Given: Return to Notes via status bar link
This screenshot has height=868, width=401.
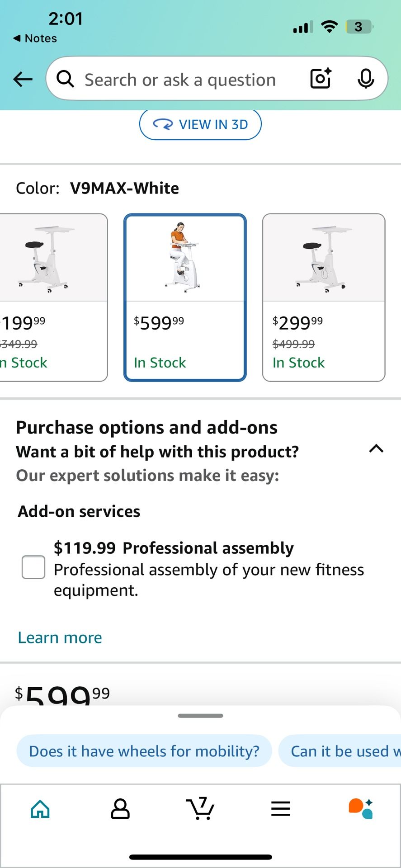Looking at the screenshot, I should (35, 38).
